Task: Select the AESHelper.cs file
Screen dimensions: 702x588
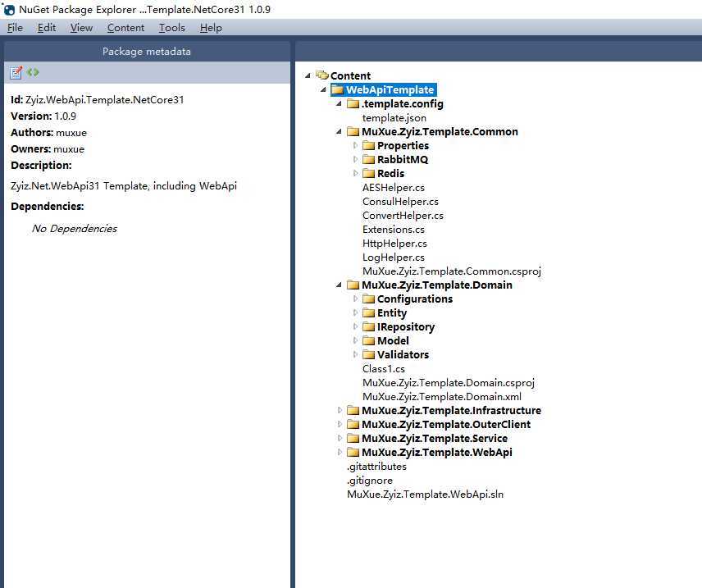Action: tap(394, 187)
